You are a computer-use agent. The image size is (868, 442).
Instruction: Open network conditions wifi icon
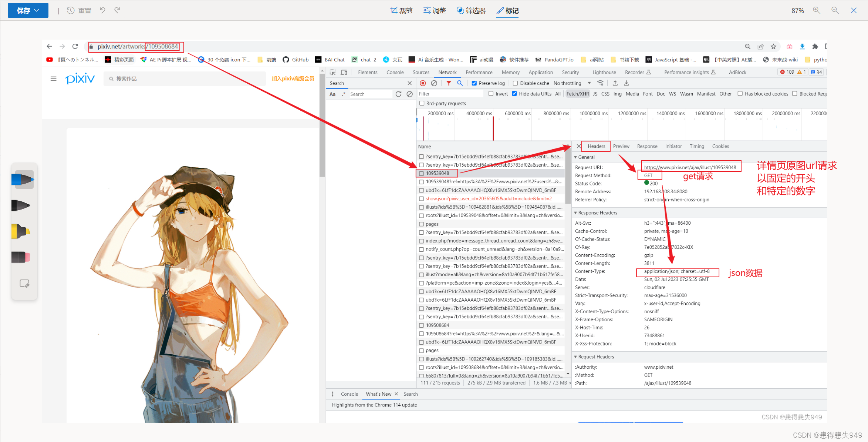click(601, 83)
